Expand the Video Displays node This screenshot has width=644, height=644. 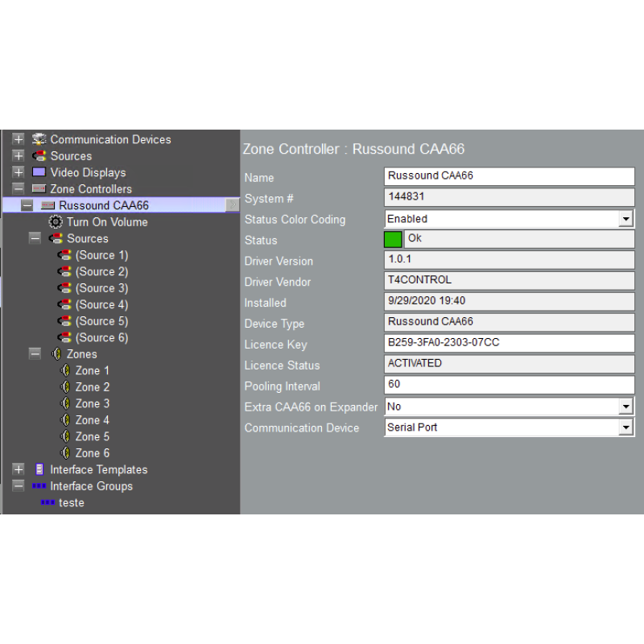[18, 172]
